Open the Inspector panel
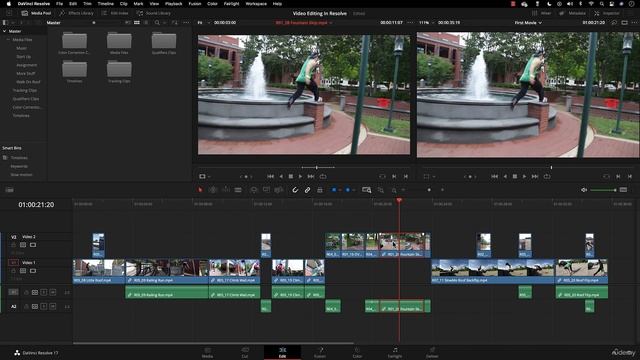Viewport: 640px width, 360px height. [x=607, y=13]
